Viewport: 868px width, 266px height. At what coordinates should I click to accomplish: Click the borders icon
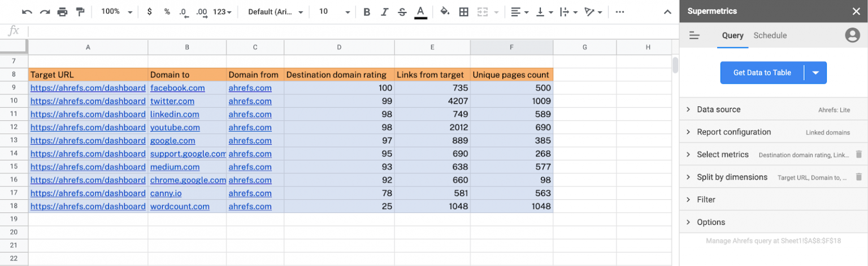click(x=463, y=12)
